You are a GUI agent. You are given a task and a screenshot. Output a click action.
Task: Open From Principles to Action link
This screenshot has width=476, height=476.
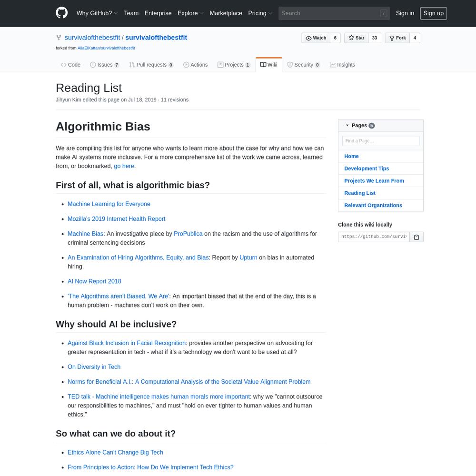(150, 467)
